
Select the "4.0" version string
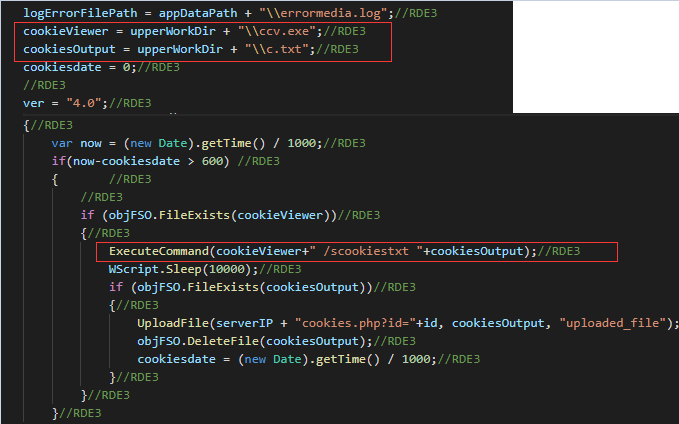(x=84, y=103)
